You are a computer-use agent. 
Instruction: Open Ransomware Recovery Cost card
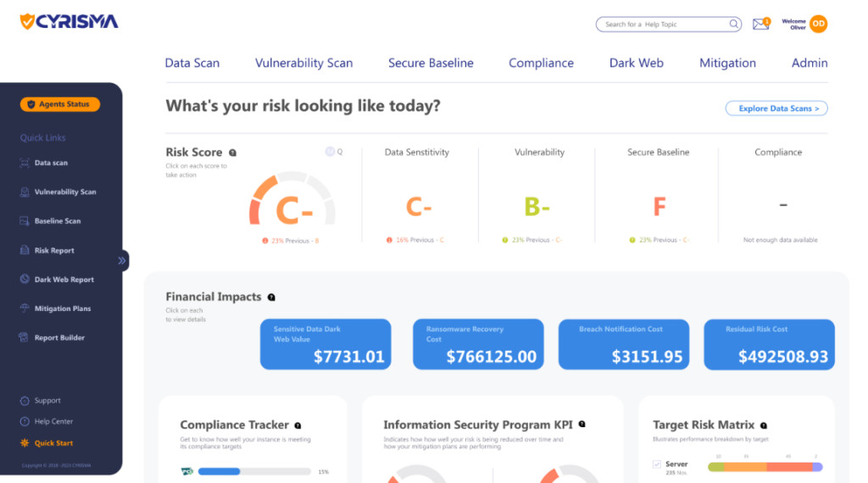point(478,344)
